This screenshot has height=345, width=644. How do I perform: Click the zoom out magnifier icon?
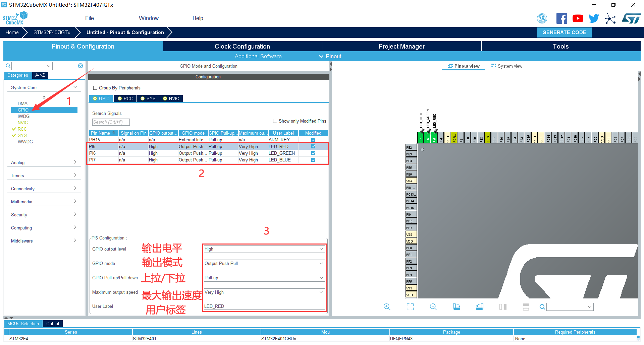433,307
